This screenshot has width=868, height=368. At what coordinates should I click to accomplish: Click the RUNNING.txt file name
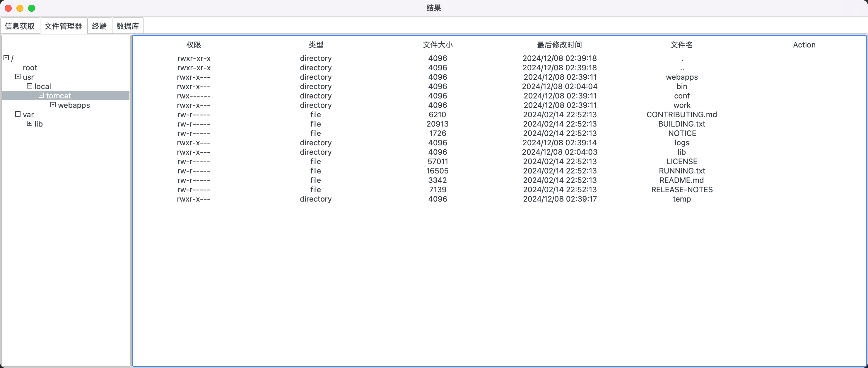pyautogui.click(x=681, y=171)
